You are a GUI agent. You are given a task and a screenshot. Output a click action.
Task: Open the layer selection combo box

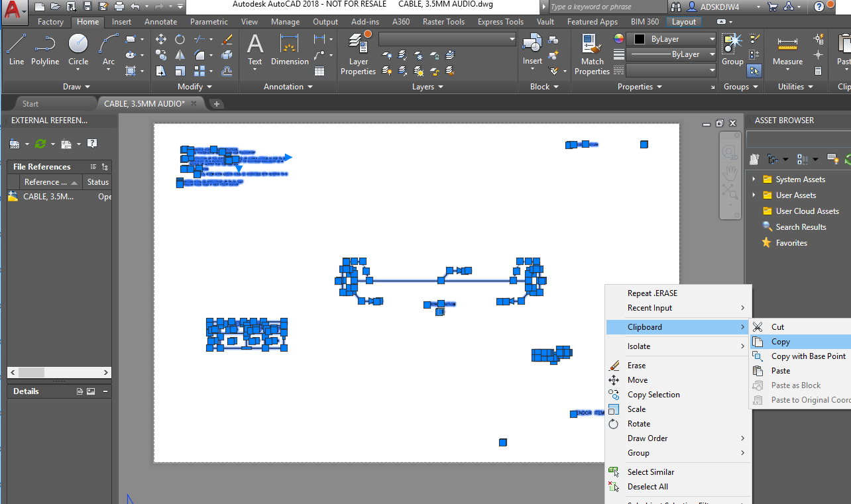[447, 40]
